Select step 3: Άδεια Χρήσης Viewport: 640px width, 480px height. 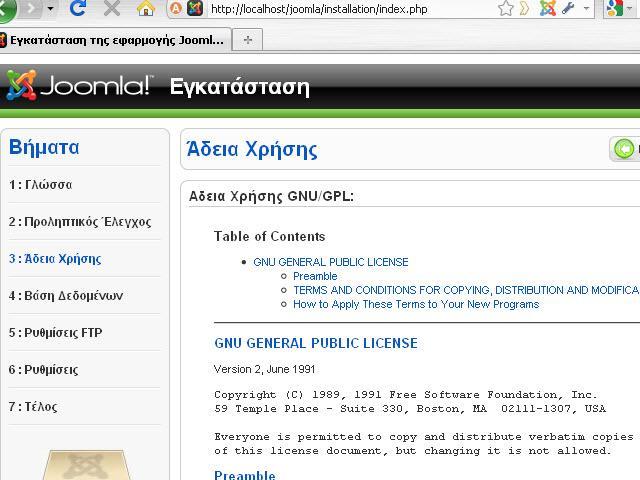tap(55, 259)
